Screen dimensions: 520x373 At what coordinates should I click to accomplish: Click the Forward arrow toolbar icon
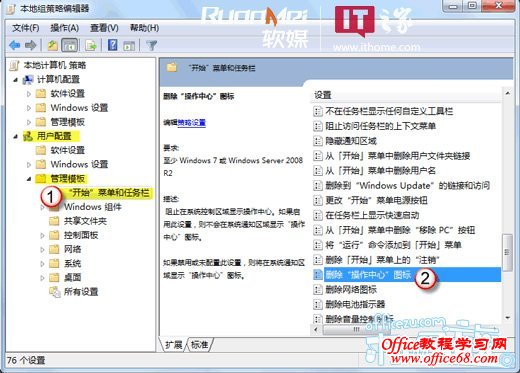point(31,45)
